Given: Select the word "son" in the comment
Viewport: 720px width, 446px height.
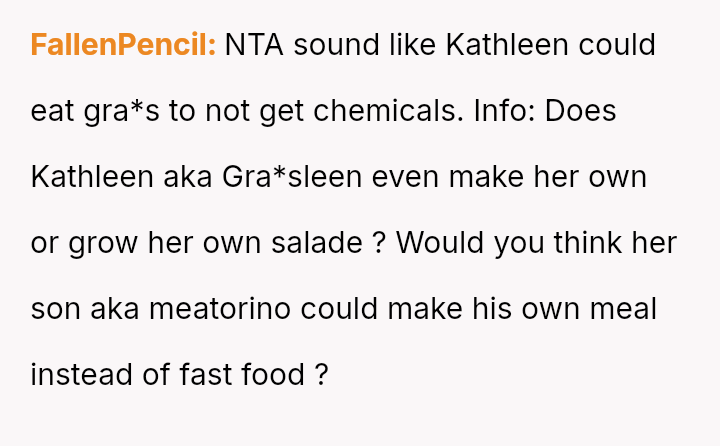Looking at the screenshot, I should 56,309.
